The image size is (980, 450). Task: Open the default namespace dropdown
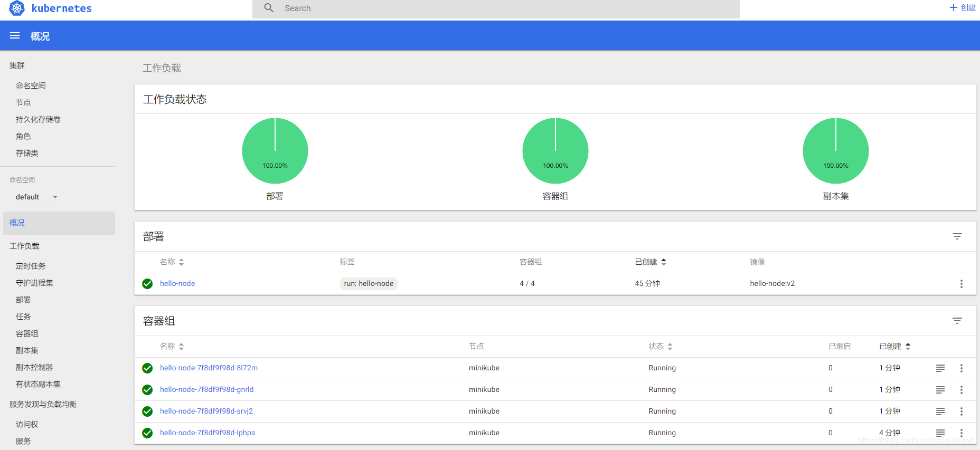coord(37,197)
